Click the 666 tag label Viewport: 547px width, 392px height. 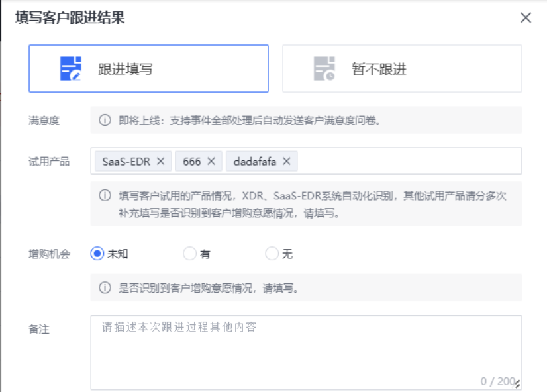pyautogui.click(x=192, y=161)
